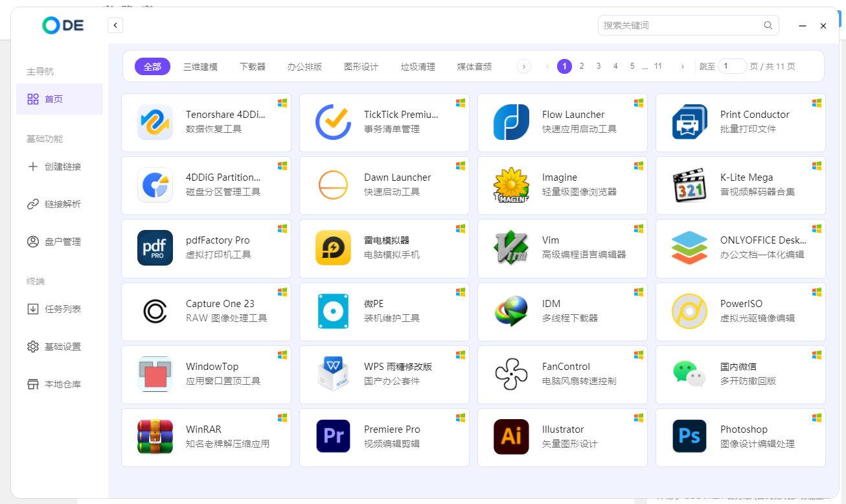Click the 高级编程语言编辑器 description text

[584, 255]
